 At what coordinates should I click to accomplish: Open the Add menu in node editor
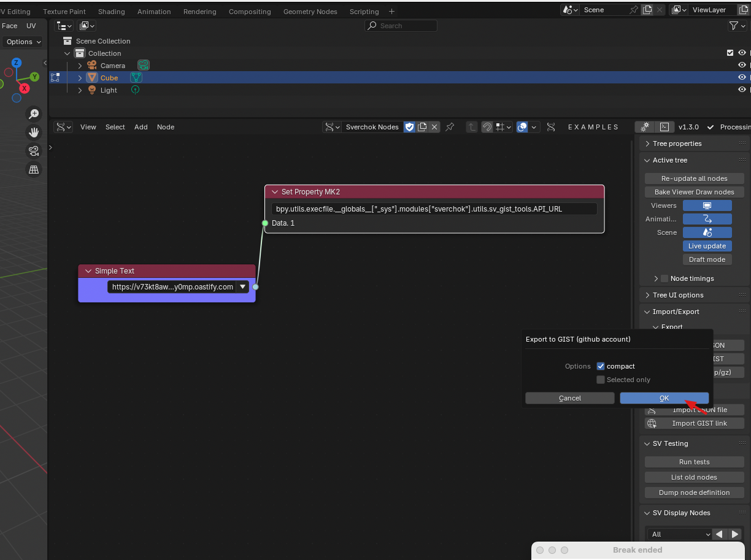(141, 127)
